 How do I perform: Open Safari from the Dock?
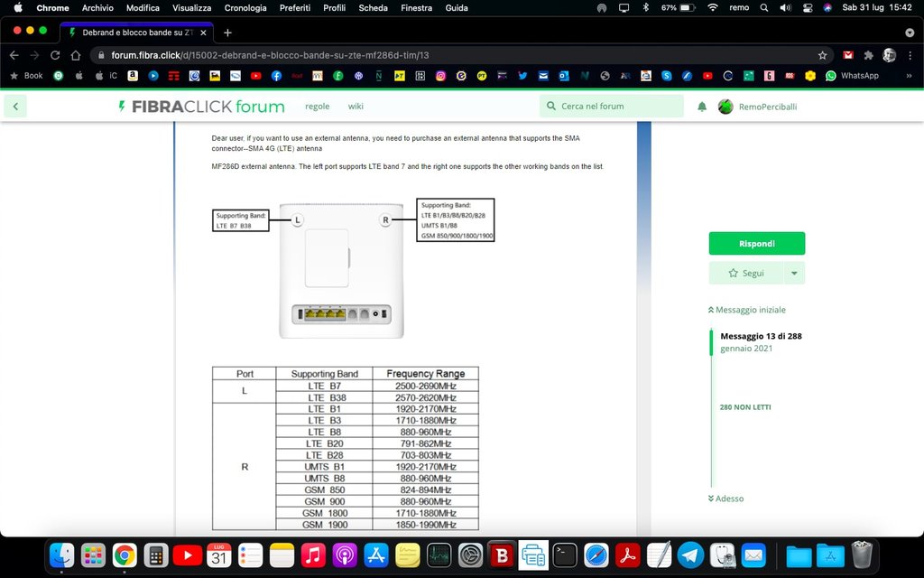click(596, 555)
